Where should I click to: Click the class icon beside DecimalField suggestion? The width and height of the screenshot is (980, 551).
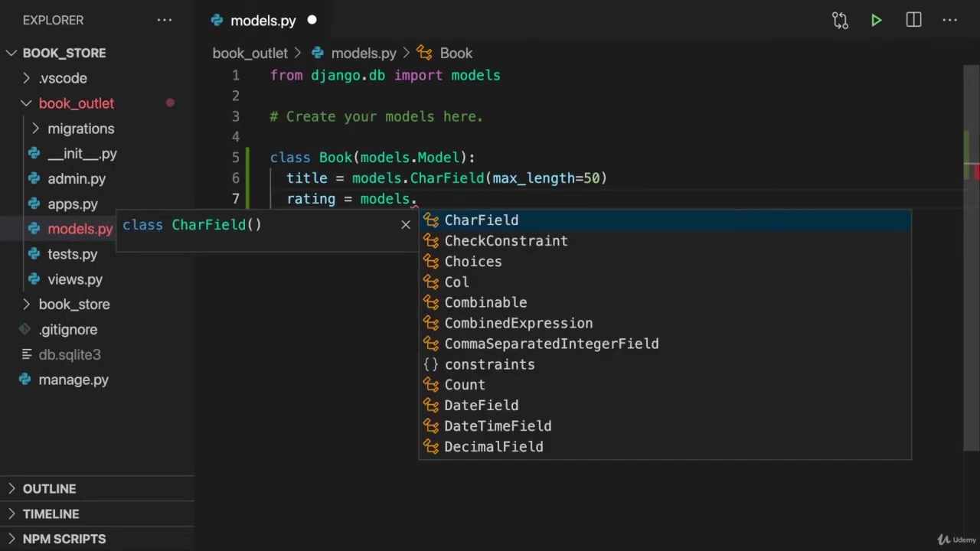point(431,447)
